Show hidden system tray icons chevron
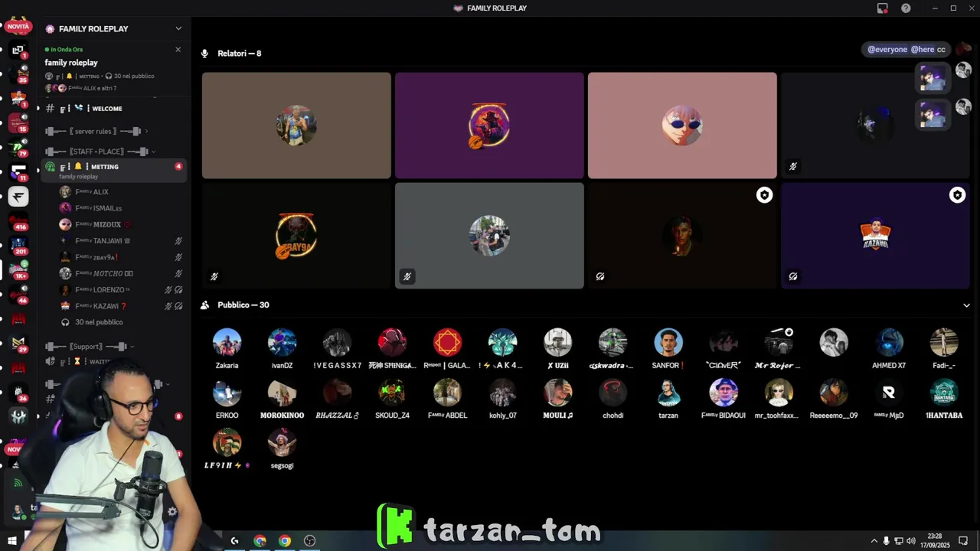Image resolution: width=980 pixels, height=551 pixels. 874,541
